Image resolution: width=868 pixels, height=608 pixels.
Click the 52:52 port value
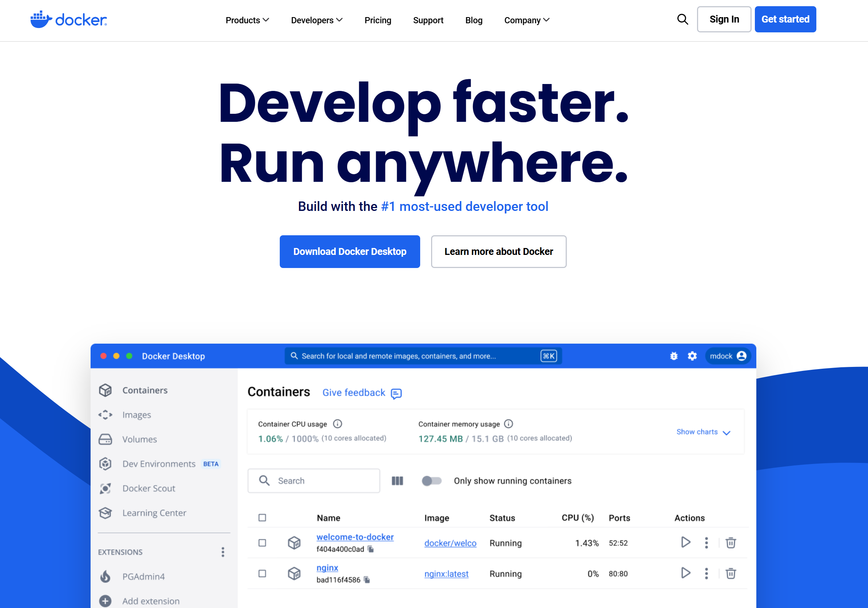pyautogui.click(x=618, y=543)
